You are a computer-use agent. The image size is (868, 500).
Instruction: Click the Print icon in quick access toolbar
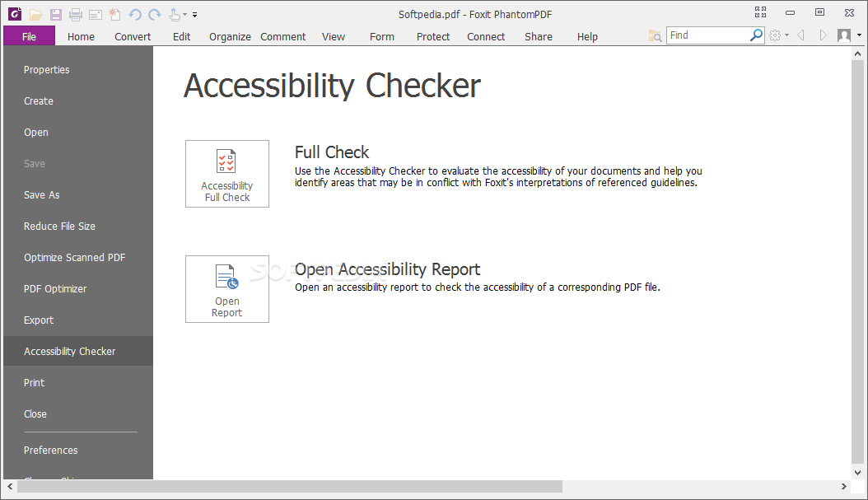(x=75, y=14)
